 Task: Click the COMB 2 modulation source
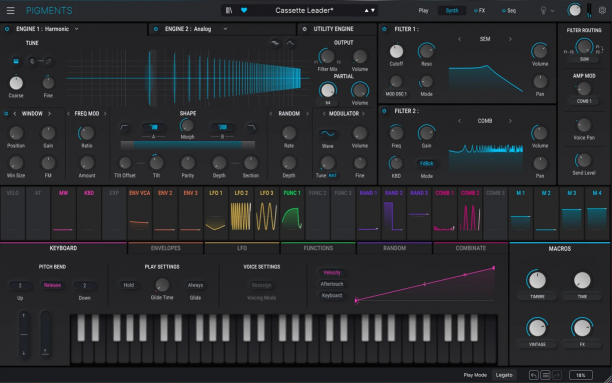[x=470, y=213]
